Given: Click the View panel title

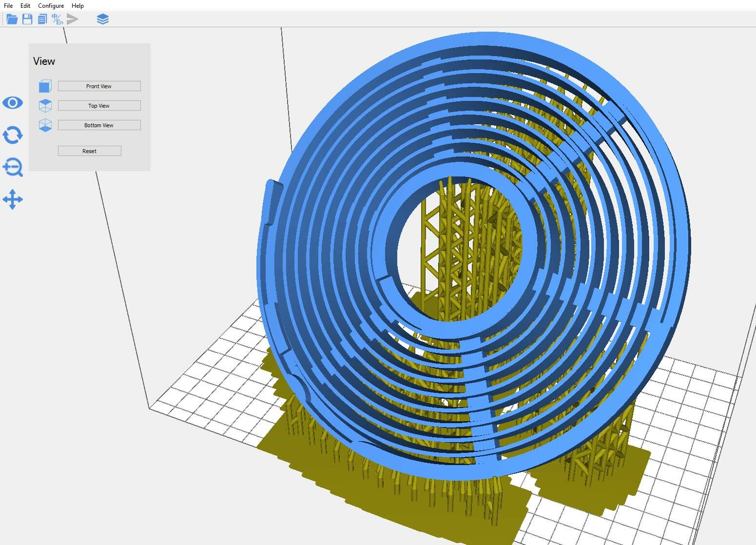Looking at the screenshot, I should click(44, 61).
